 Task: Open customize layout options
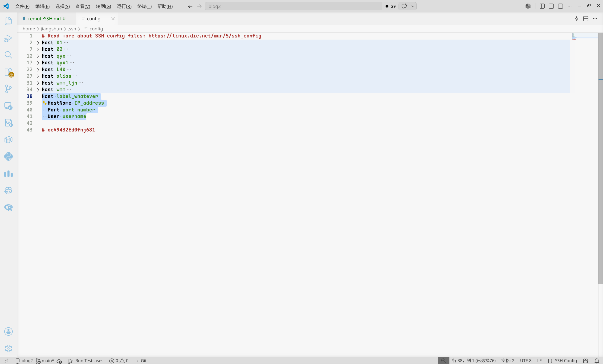[570, 6]
